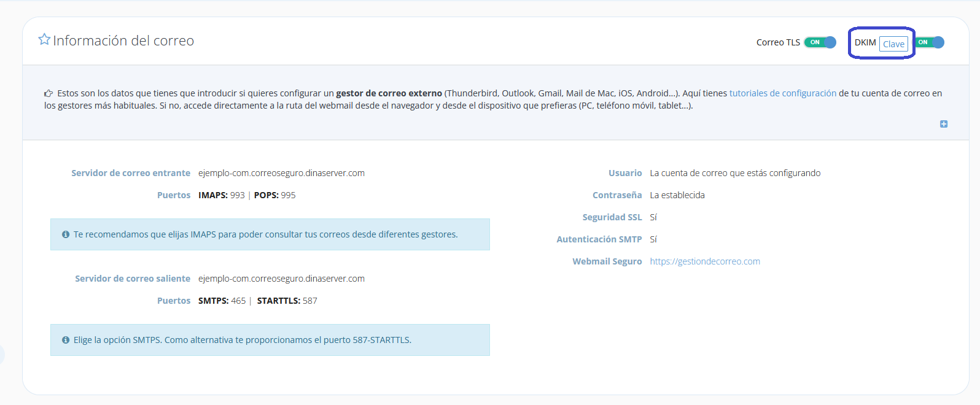Click the SMTPS port 465 value
The height and width of the screenshot is (405, 980).
click(x=238, y=301)
